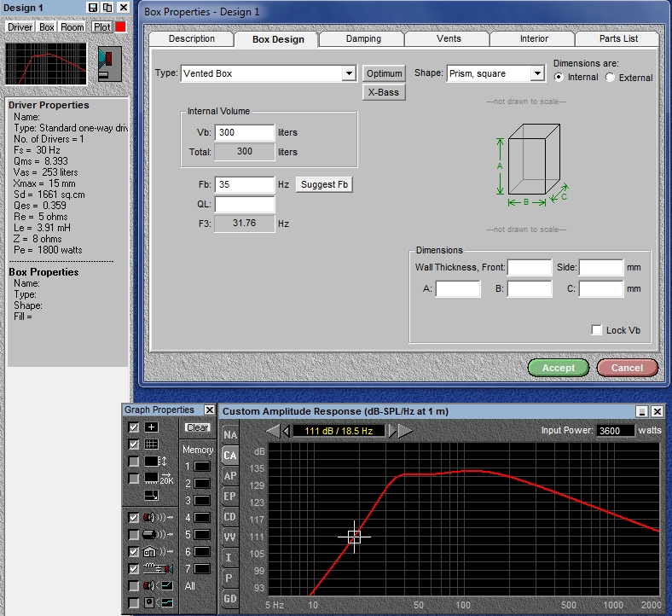The image size is (672, 616).
Task: Select External dimensions radio button
Action: (610, 77)
